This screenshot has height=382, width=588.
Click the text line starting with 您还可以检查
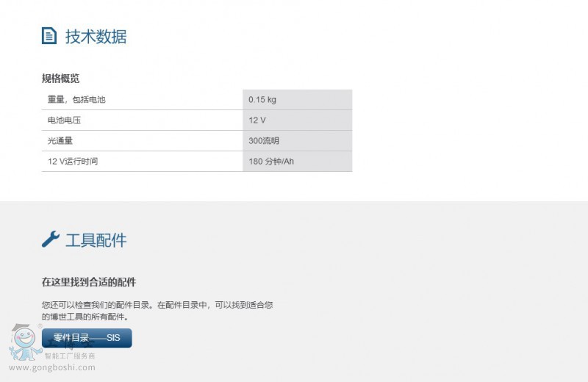click(157, 304)
